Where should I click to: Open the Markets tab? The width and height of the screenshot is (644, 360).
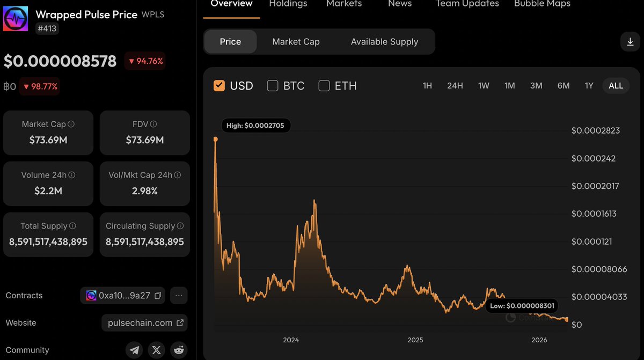(344, 4)
